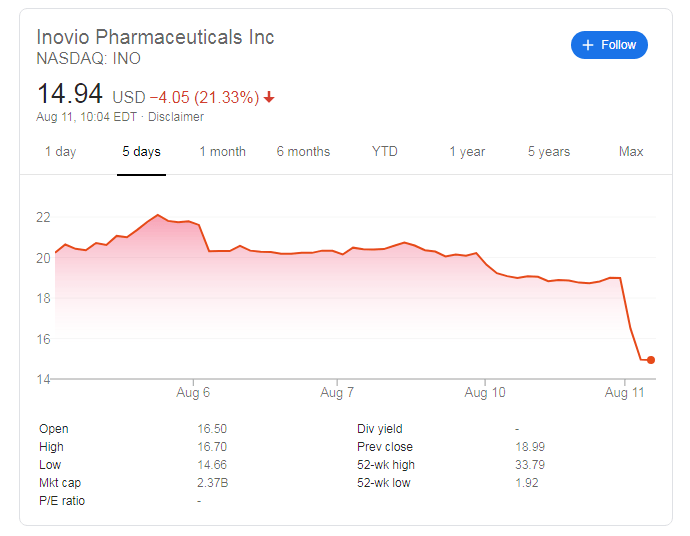Show the Max range chart

tap(631, 151)
